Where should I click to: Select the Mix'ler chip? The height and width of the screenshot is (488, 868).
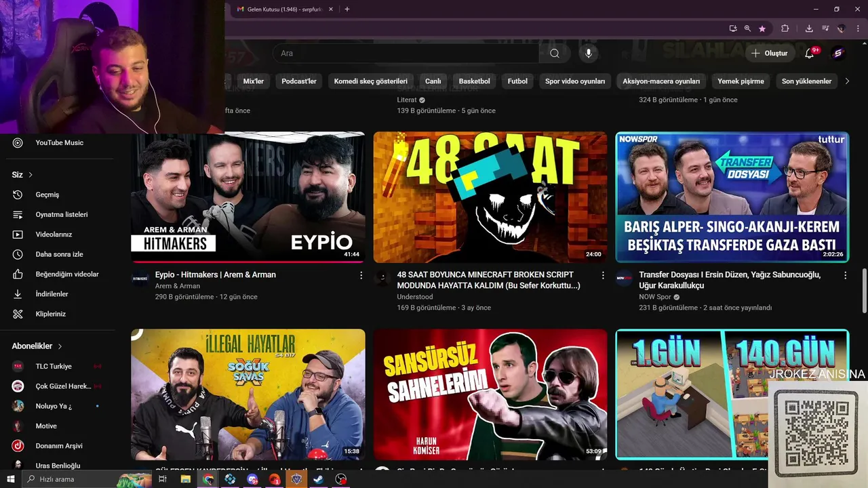tap(254, 81)
